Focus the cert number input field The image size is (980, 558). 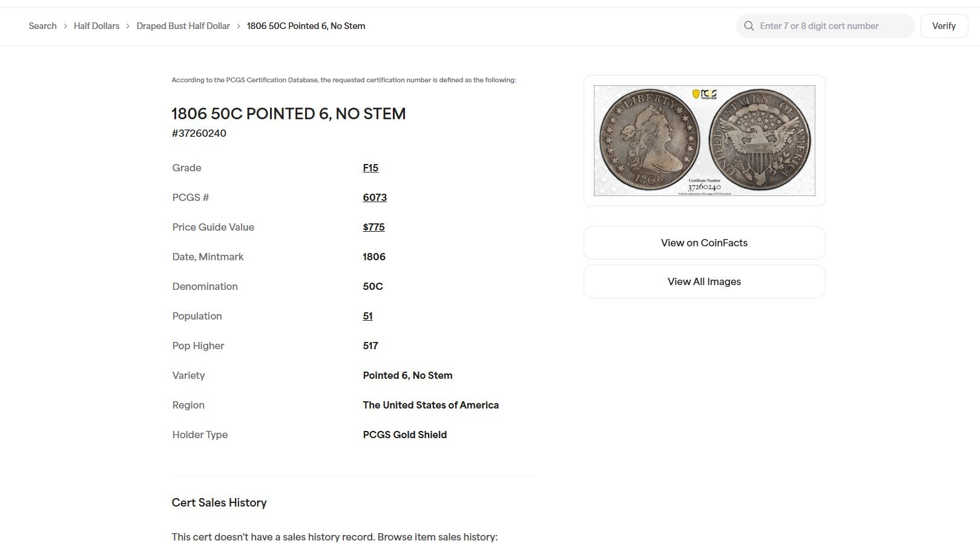832,26
